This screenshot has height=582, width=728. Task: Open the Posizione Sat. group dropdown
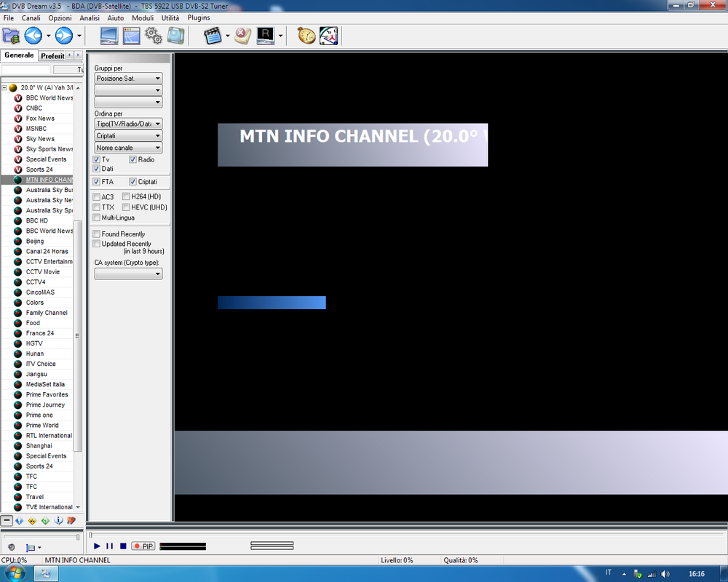click(128, 79)
